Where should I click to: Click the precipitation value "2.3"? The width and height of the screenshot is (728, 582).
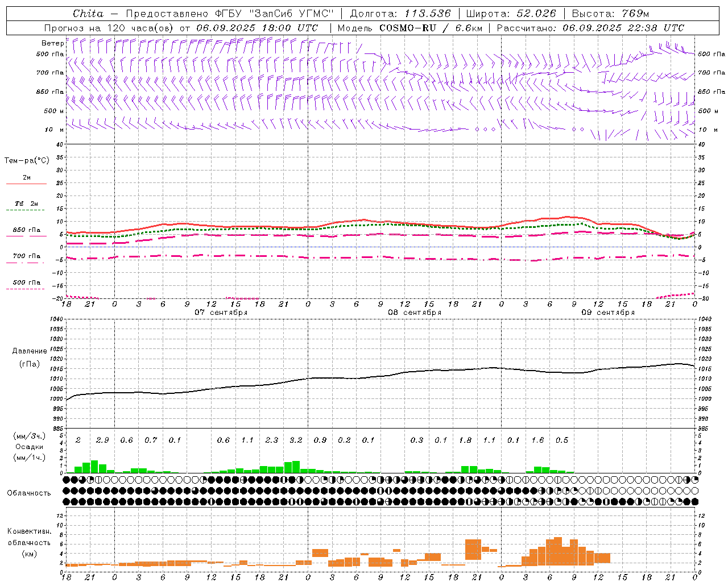click(x=272, y=440)
